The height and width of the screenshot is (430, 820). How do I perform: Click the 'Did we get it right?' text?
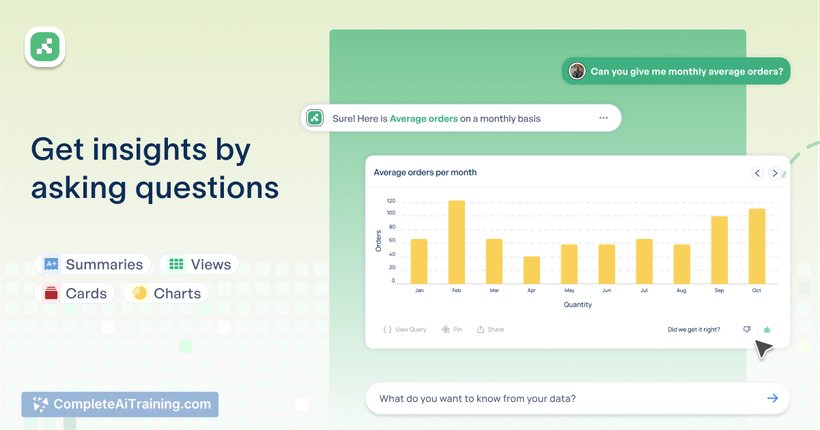[x=693, y=330]
